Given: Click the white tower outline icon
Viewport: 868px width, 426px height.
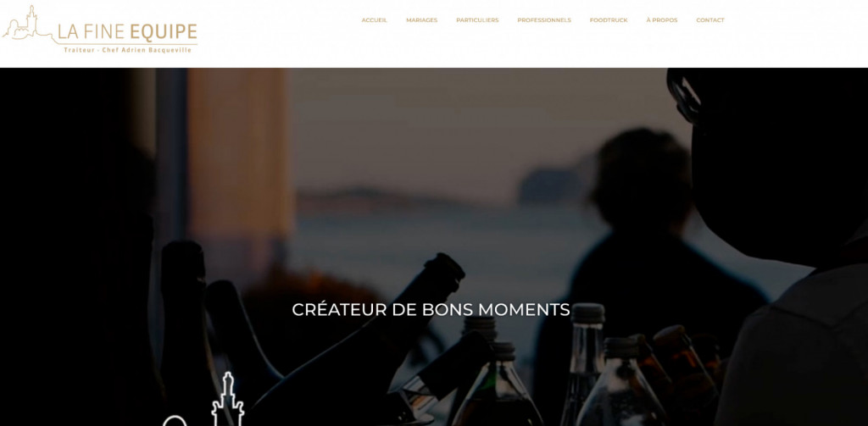Looking at the screenshot, I should coord(227,400).
